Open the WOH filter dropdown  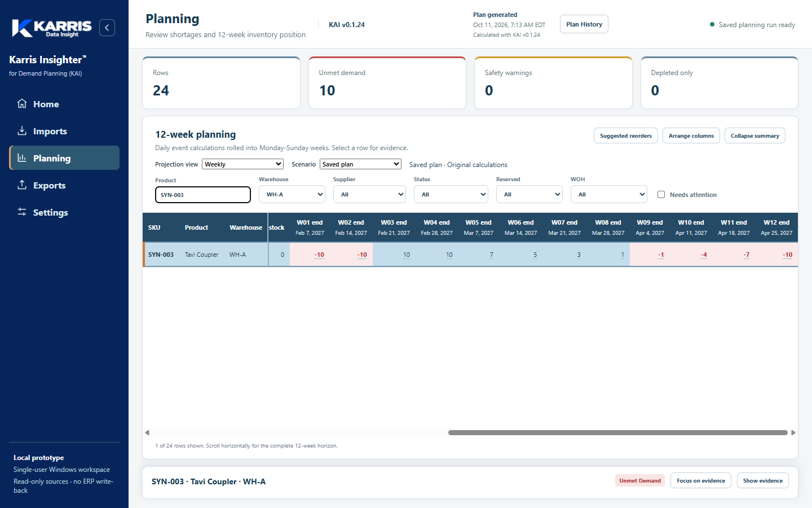click(x=608, y=194)
